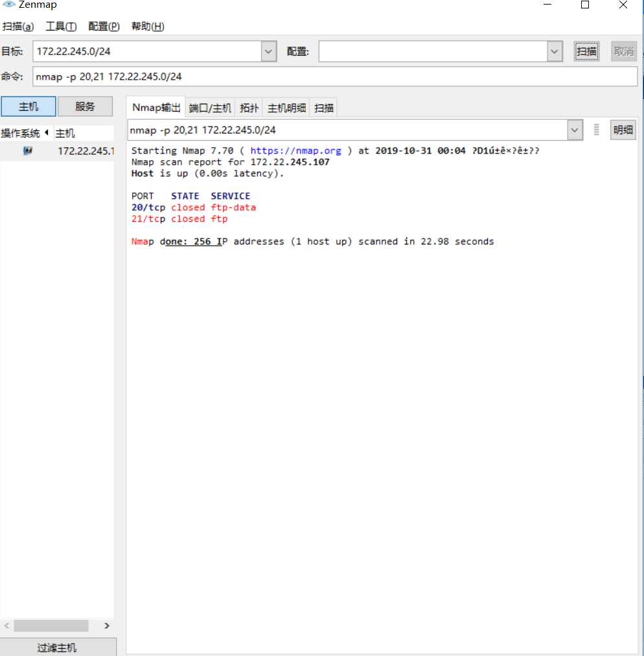
Task: Click the target field containing 172.22.245.0/24
Action: click(x=147, y=51)
